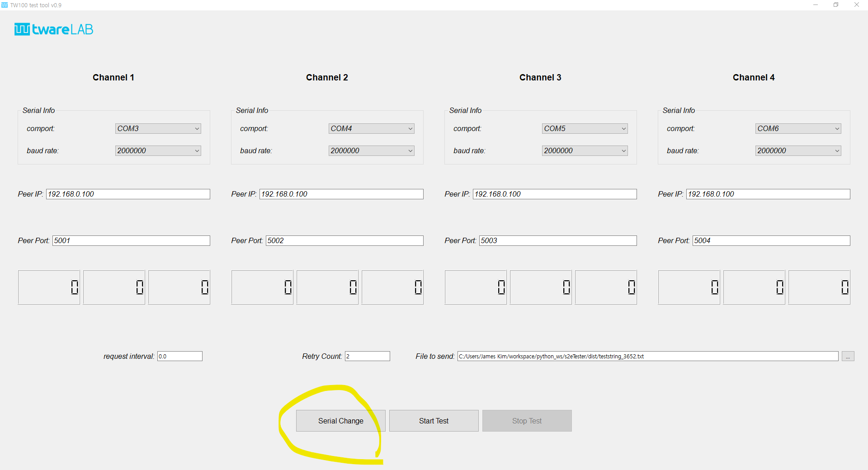This screenshot has height=470, width=868.
Task: Click the Channel 1 heading
Action: tap(113, 77)
